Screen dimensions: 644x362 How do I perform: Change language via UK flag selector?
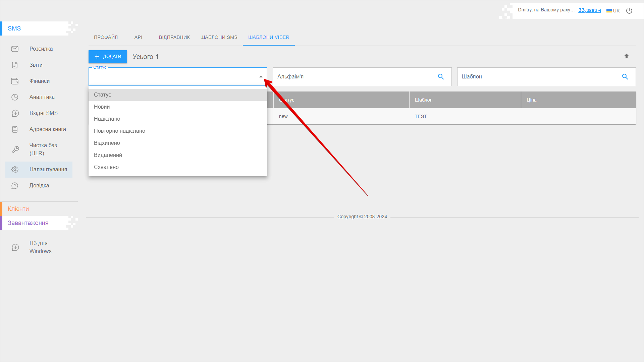(x=613, y=11)
